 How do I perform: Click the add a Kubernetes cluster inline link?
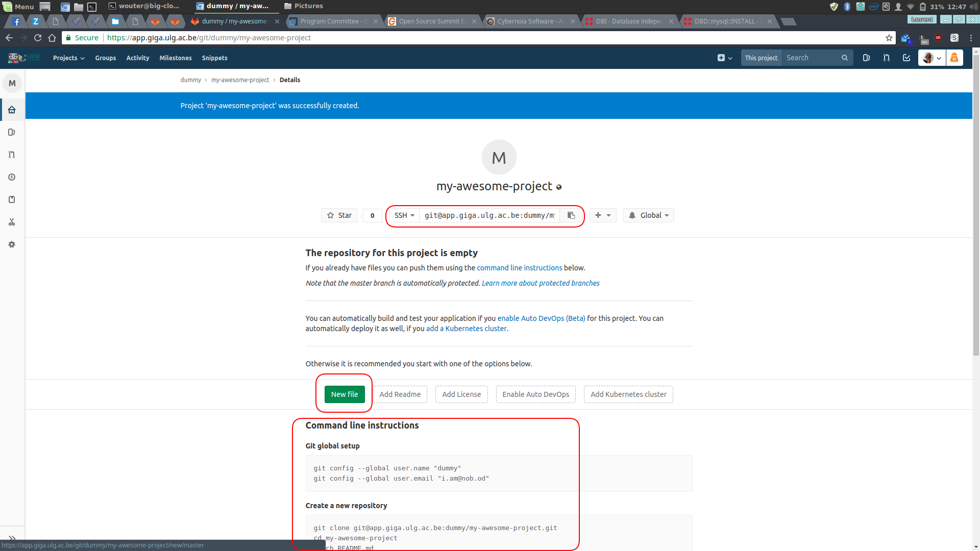tap(467, 329)
